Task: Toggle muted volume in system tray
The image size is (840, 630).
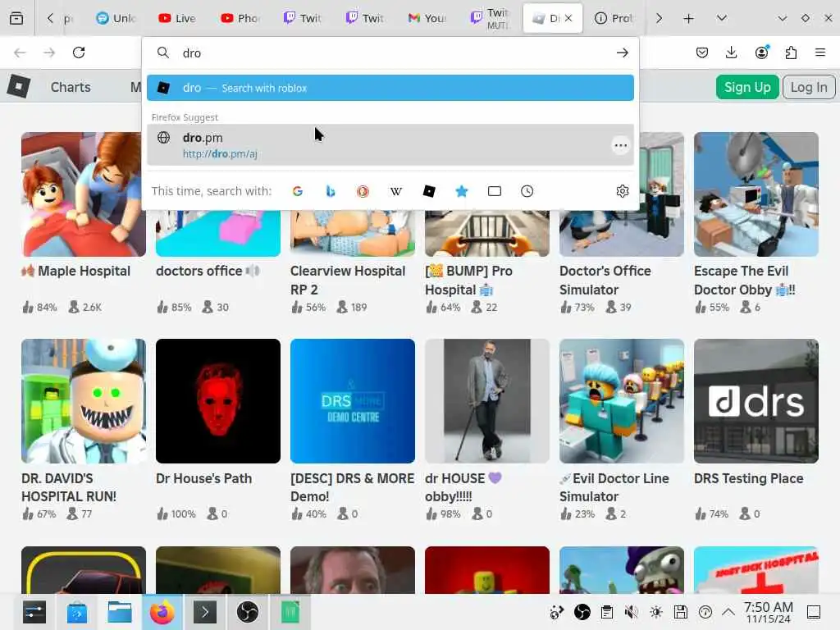Action: [x=631, y=612]
